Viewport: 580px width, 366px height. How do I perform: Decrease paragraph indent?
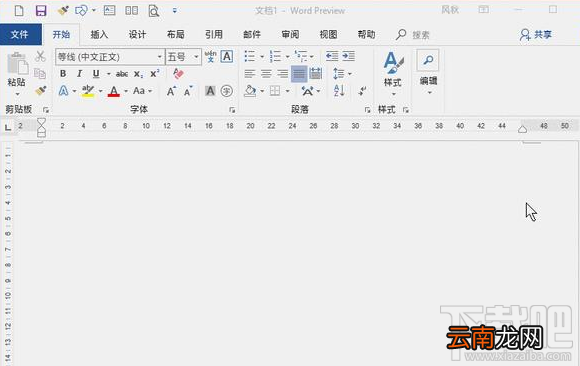coord(332,56)
